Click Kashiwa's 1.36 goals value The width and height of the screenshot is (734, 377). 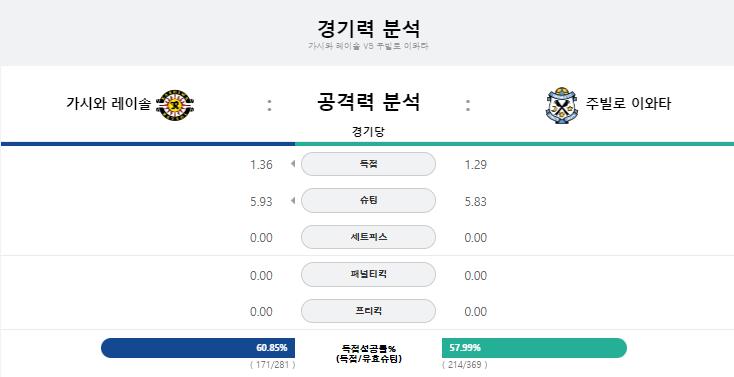[x=261, y=165]
